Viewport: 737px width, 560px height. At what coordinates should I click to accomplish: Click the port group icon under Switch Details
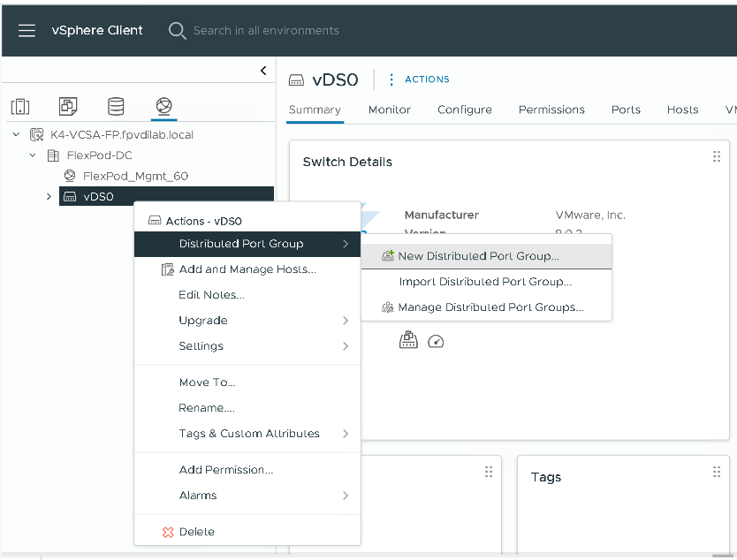pos(408,340)
